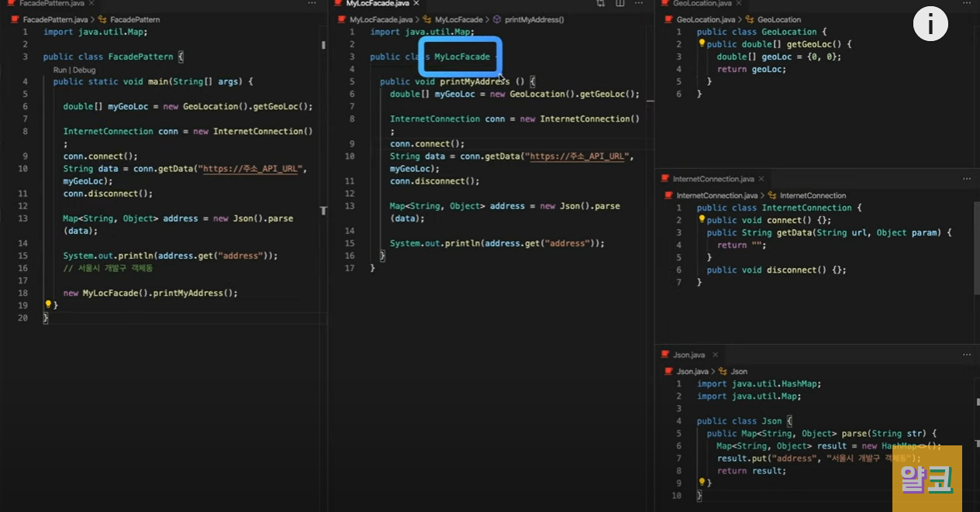Click 'import java.util.HashMap;' in Json.java
This screenshot has width=980, height=512.
tap(759, 383)
